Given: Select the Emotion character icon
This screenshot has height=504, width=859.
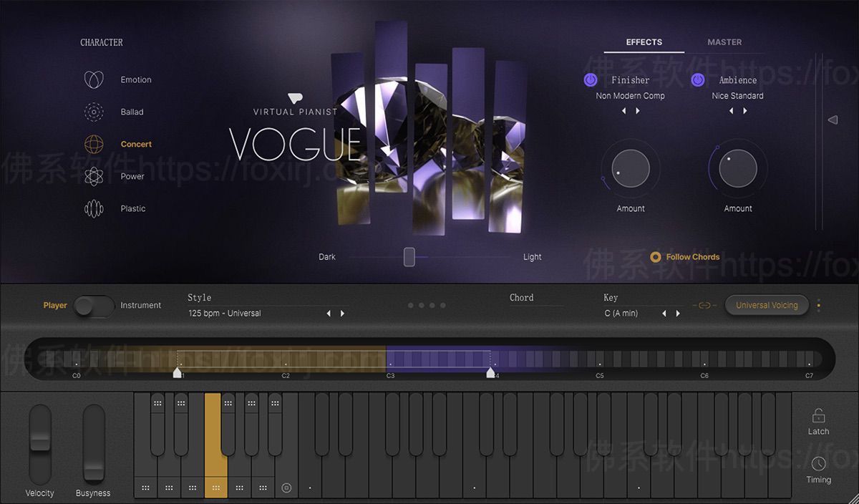Looking at the screenshot, I should [94, 79].
